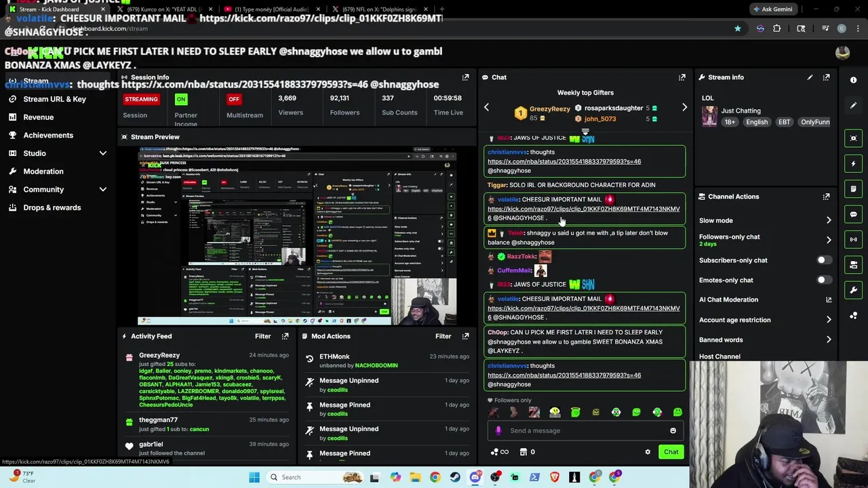
Task: Open Revenue in the sidebar
Action: 38,117
